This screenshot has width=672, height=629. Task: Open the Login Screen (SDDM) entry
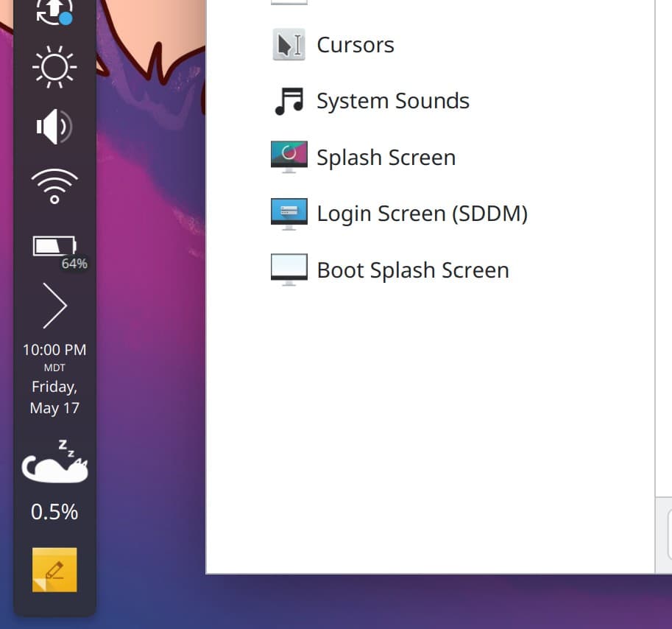[x=422, y=214]
